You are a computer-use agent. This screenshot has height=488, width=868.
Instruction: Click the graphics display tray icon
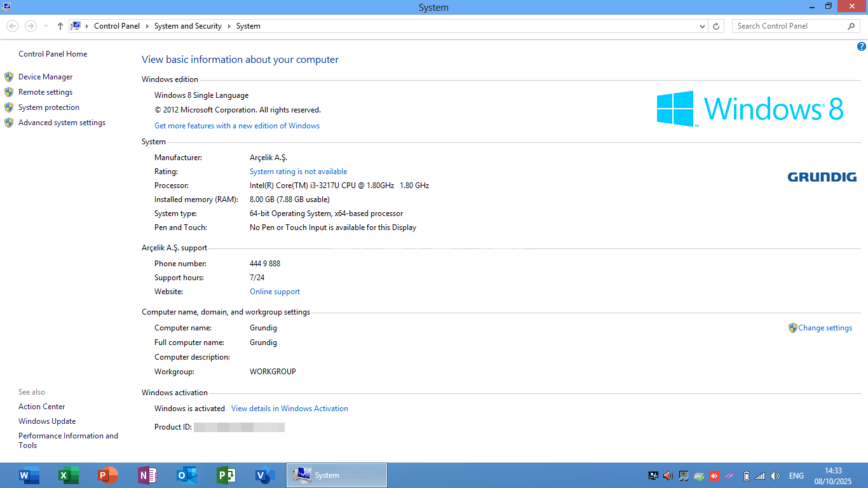pos(653,475)
